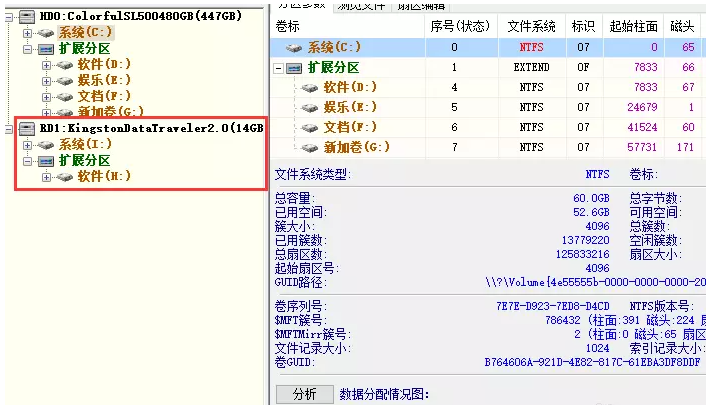715x405 pixels.
Task: Click the drive icon beside 娱乐(E:) in tree
Action: coord(64,81)
